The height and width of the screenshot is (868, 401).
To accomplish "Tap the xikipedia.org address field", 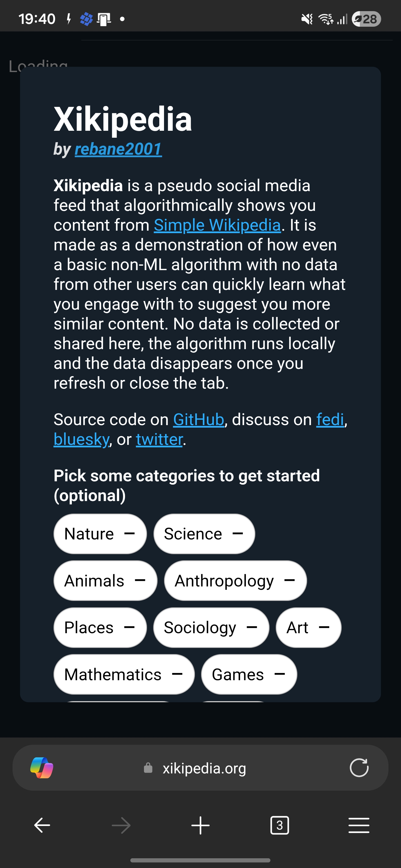I will coord(204,768).
